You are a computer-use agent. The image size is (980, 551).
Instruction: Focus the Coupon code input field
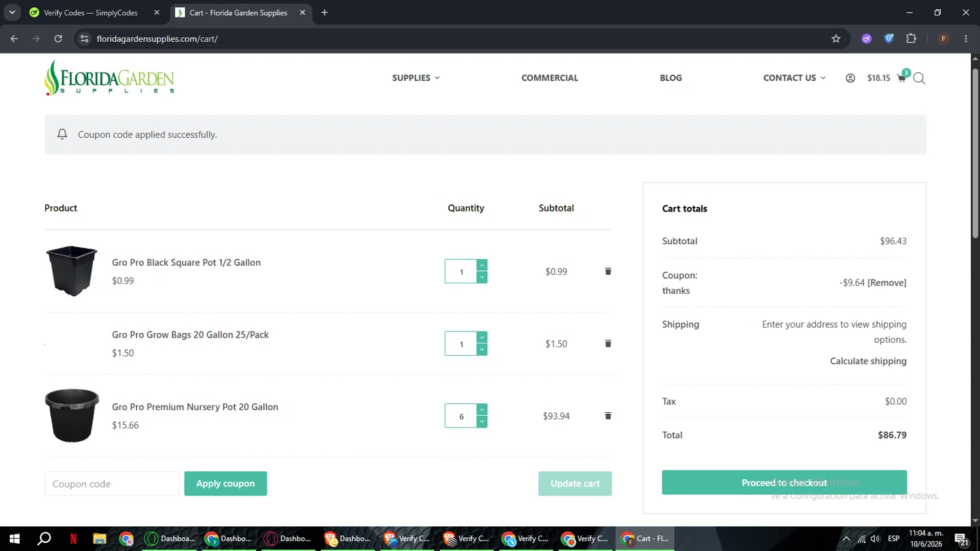112,484
